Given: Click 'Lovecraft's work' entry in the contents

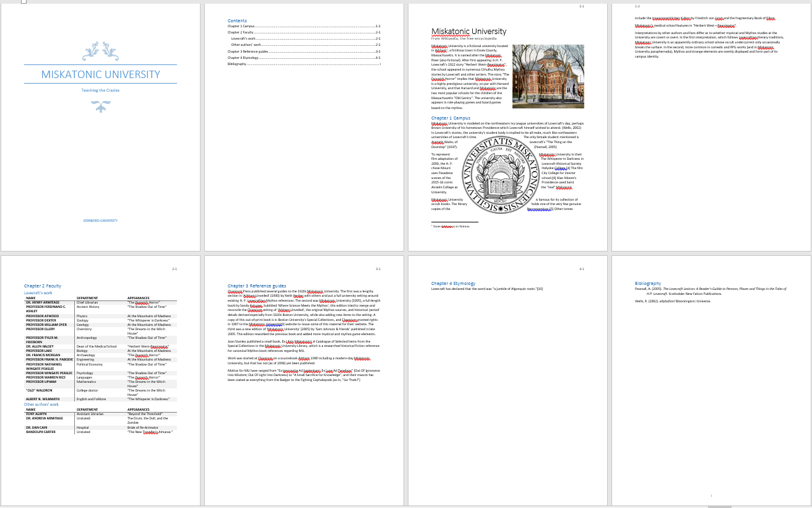Looking at the screenshot, I should (x=243, y=38).
